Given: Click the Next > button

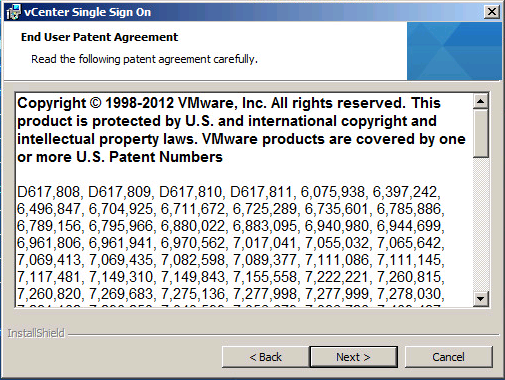Looking at the screenshot, I should tap(353, 357).
